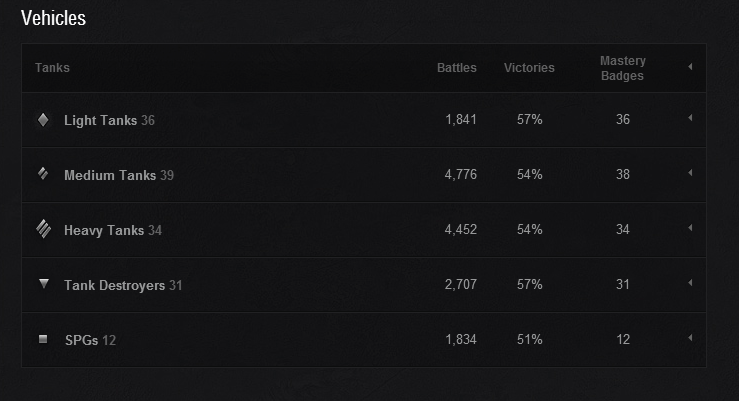Click the Light Tanks diamond icon
This screenshot has height=401, width=739.
coord(43,120)
